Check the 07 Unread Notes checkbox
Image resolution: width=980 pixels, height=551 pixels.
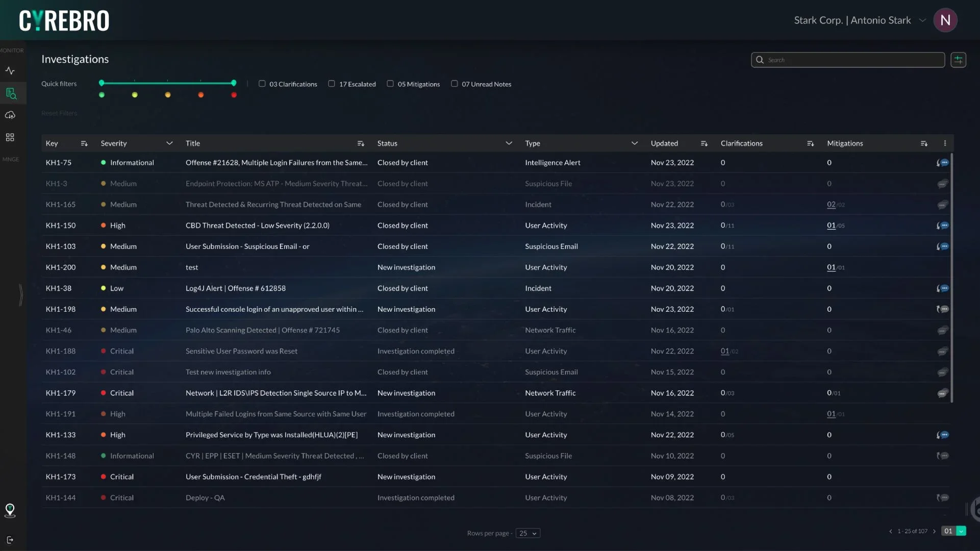click(x=455, y=84)
